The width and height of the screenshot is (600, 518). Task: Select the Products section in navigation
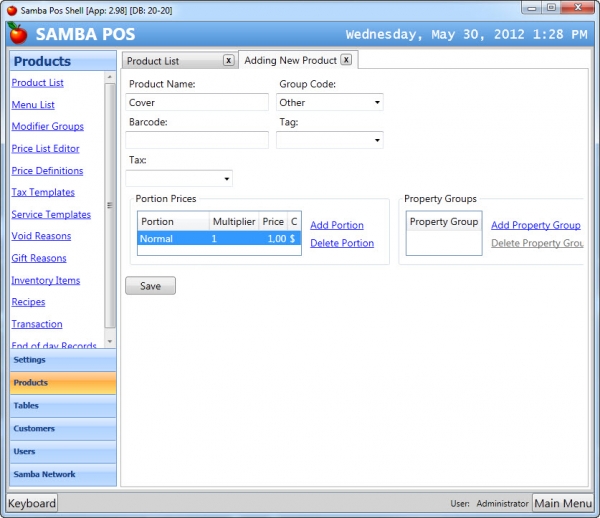pos(63,383)
